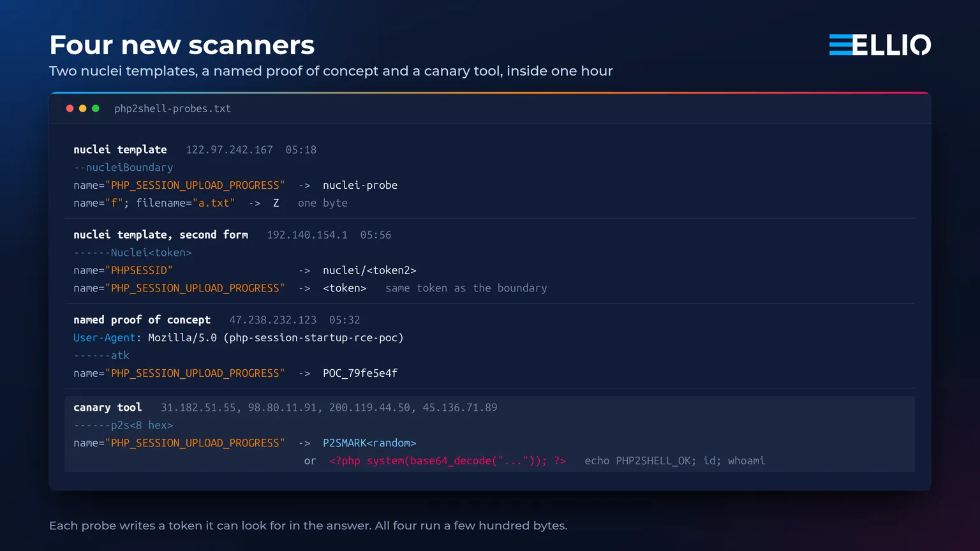Screen dimensions: 980x551
Task: Click the ELLIO logo
Action: 880,45
